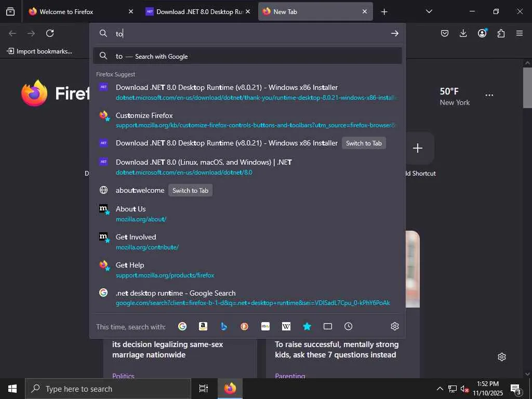
Task: Search this time with Wikipedia icon
Action: click(286, 326)
